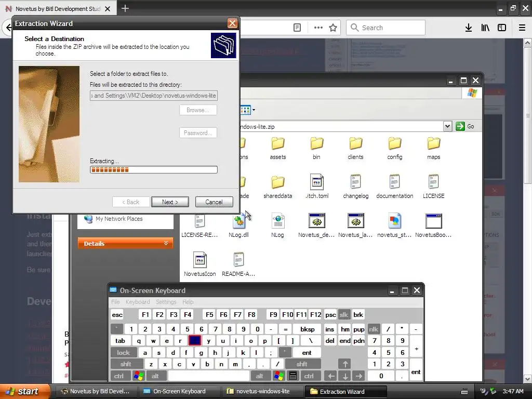Open Firefox library icon

click(485, 28)
